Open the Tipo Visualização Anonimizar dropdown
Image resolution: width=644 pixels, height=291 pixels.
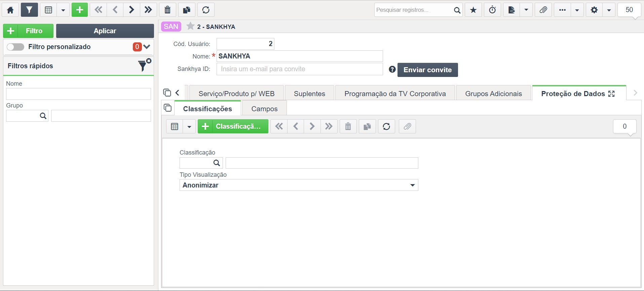click(299, 185)
